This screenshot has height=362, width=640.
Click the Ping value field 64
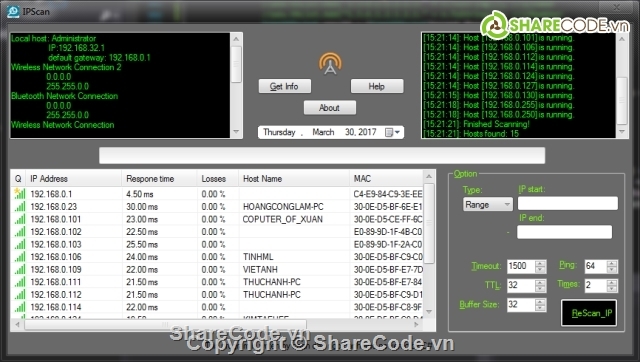click(596, 266)
